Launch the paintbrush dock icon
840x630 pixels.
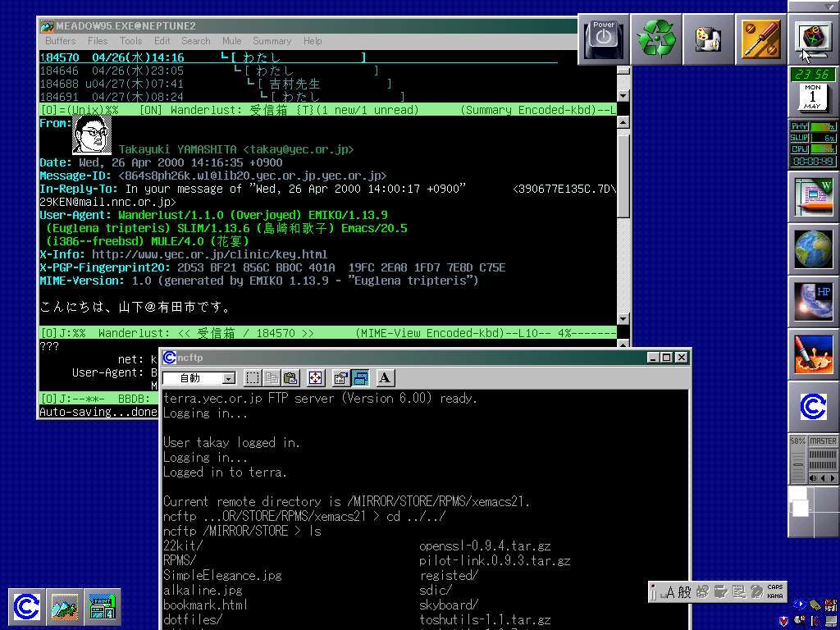point(814,354)
